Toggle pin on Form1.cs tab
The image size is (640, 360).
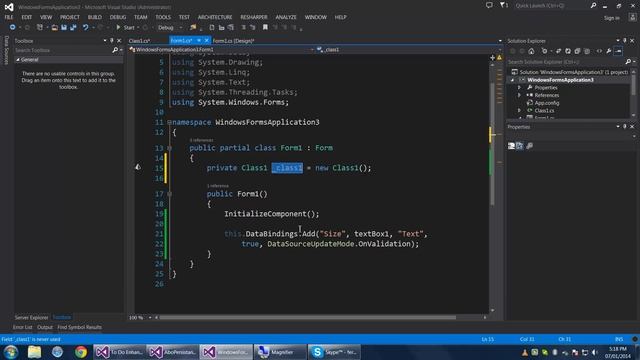pos(199,40)
